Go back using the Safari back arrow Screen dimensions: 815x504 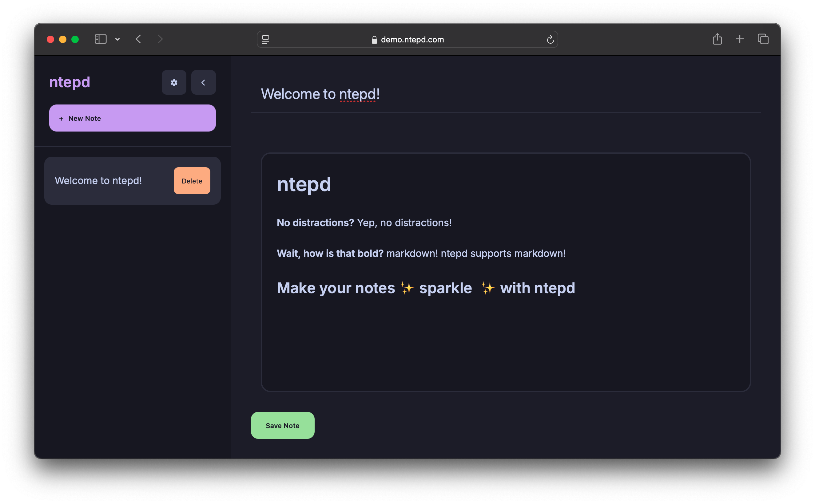tap(138, 39)
